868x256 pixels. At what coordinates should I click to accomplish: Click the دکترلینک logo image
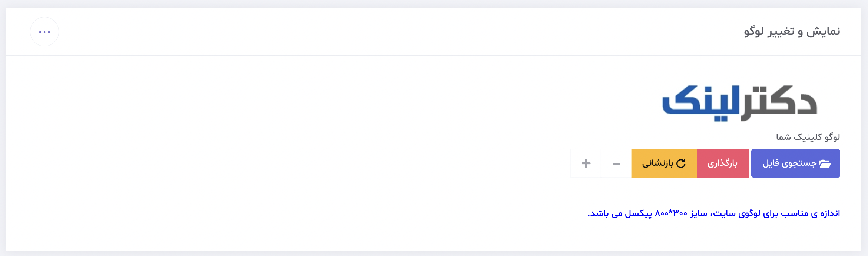740,103
